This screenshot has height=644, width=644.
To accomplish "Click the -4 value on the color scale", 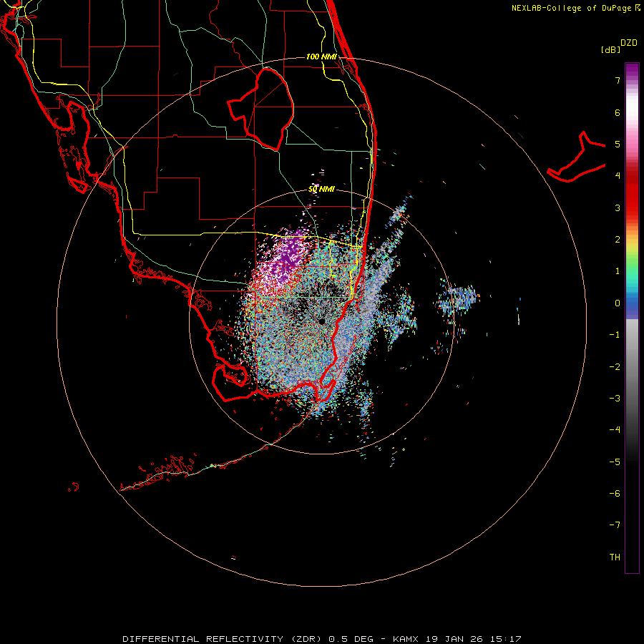I will pyautogui.click(x=615, y=429).
